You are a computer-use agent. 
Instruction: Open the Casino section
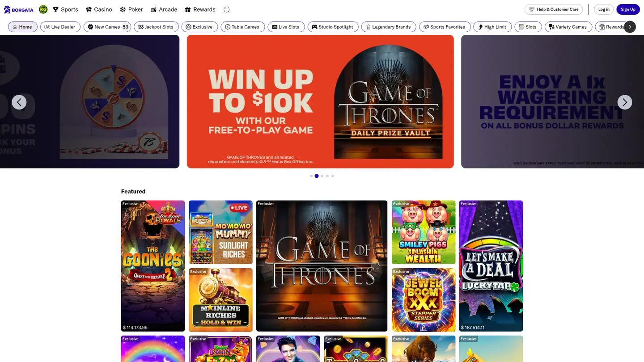tap(99, 9)
